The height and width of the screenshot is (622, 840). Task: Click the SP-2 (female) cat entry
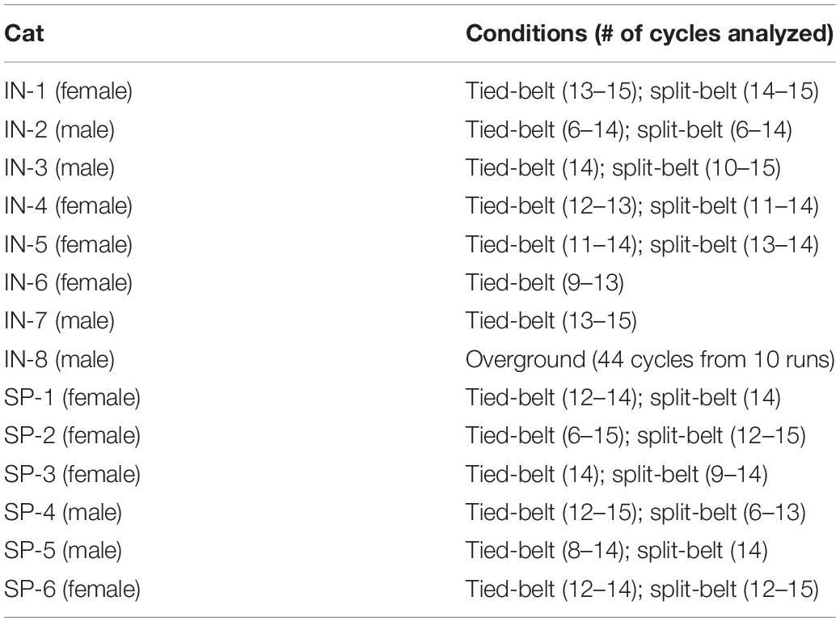tap(72, 435)
